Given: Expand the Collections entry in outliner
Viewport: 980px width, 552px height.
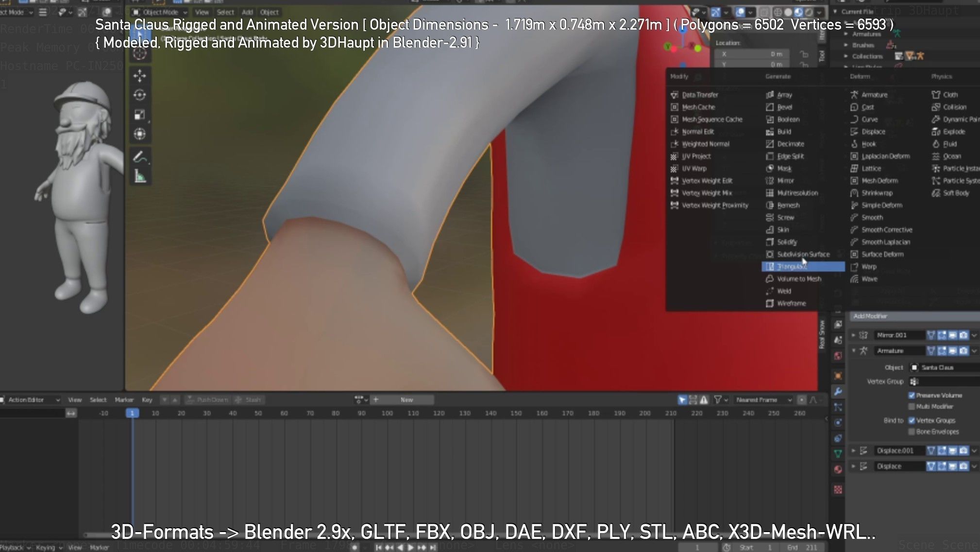Looking at the screenshot, I should (x=846, y=56).
